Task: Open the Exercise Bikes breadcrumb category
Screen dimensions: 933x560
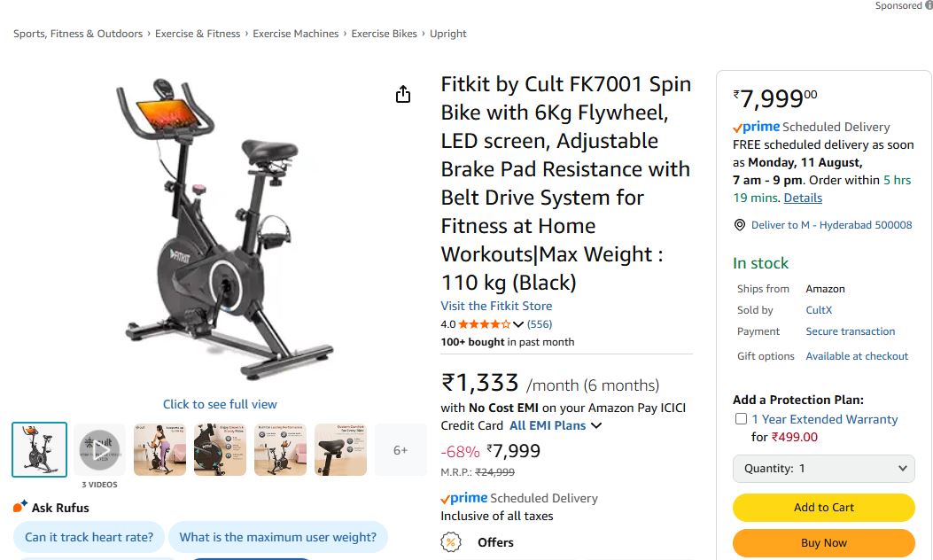Action: [384, 33]
